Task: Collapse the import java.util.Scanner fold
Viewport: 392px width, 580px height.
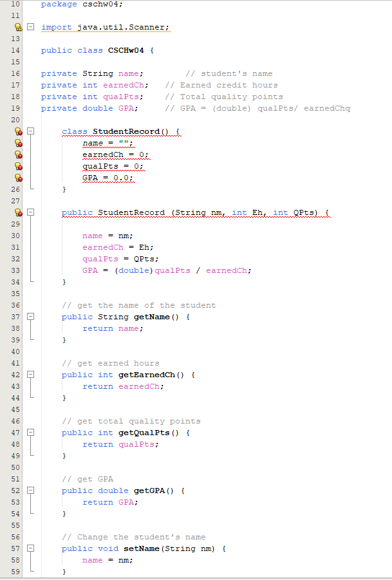Action: (x=31, y=27)
